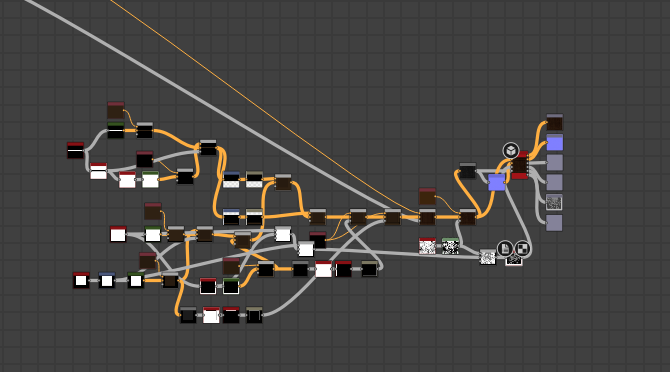Select the noise-textured output node in right column

554,202
